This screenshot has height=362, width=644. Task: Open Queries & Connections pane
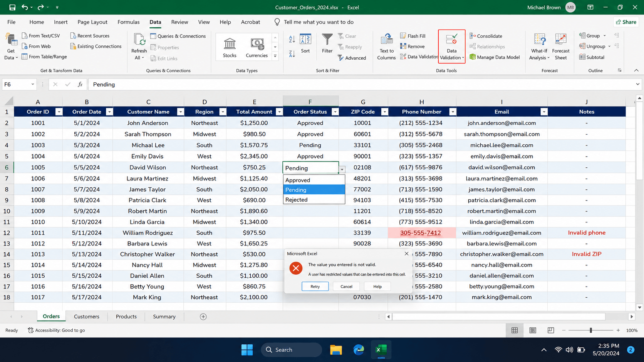point(178,36)
